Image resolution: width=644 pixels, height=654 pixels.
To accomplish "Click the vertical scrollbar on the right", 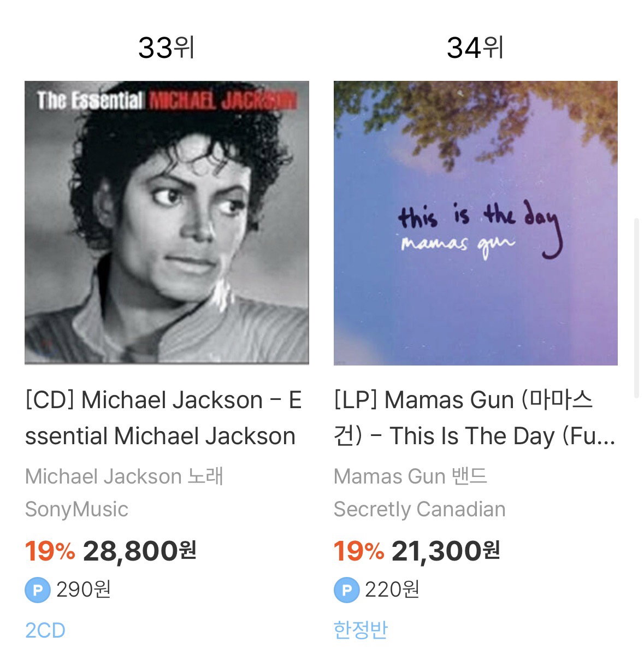I will [x=636, y=308].
